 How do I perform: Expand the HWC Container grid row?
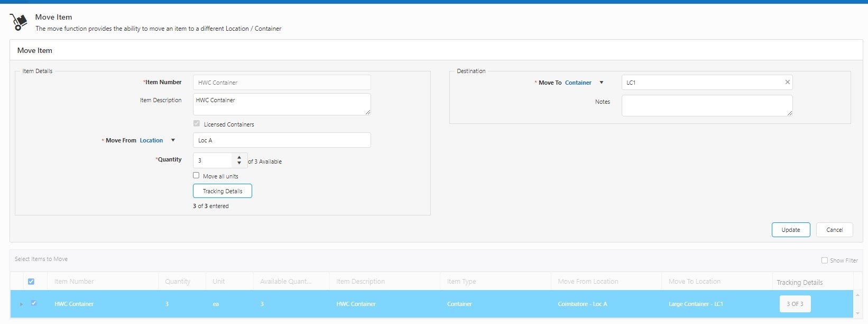(21, 304)
